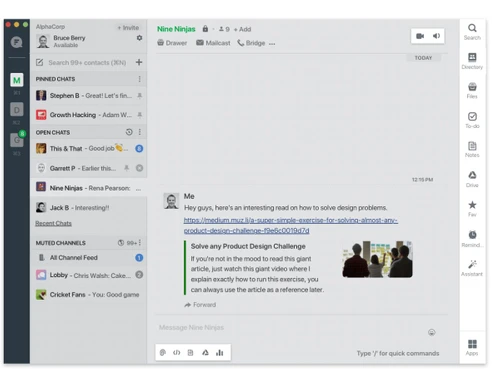Open Open Chats three-dot menu
Screen dimensions: 500x375
point(140,132)
